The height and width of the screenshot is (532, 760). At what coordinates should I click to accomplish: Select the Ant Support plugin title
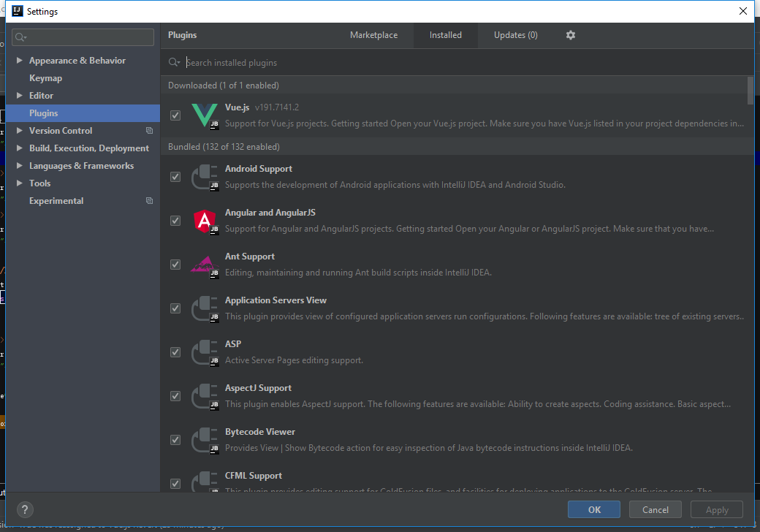[x=250, y=256]
